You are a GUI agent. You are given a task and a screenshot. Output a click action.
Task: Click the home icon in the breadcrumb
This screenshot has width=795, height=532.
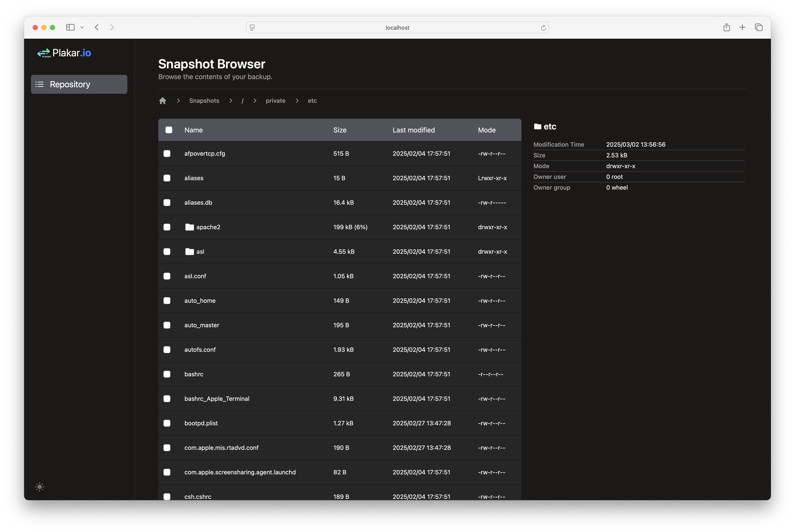[x=163, y=100]
